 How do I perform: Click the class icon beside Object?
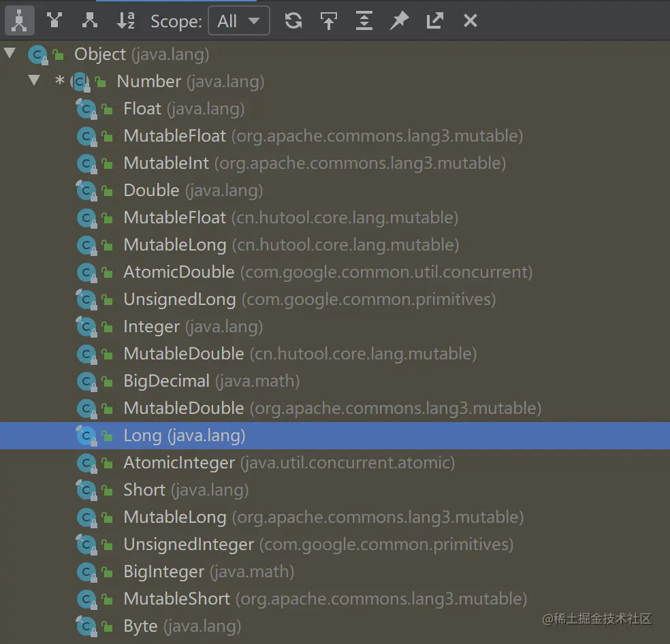pyautogui.click(x=38, y=54)
